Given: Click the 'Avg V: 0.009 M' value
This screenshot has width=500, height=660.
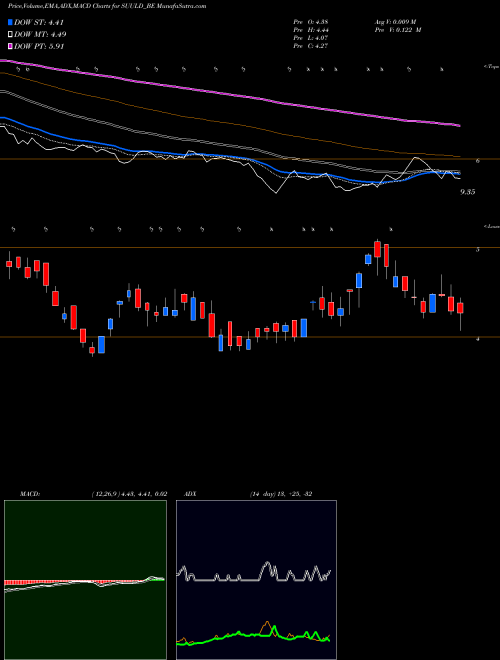Looking at the screenshot, I should point(395,22).
